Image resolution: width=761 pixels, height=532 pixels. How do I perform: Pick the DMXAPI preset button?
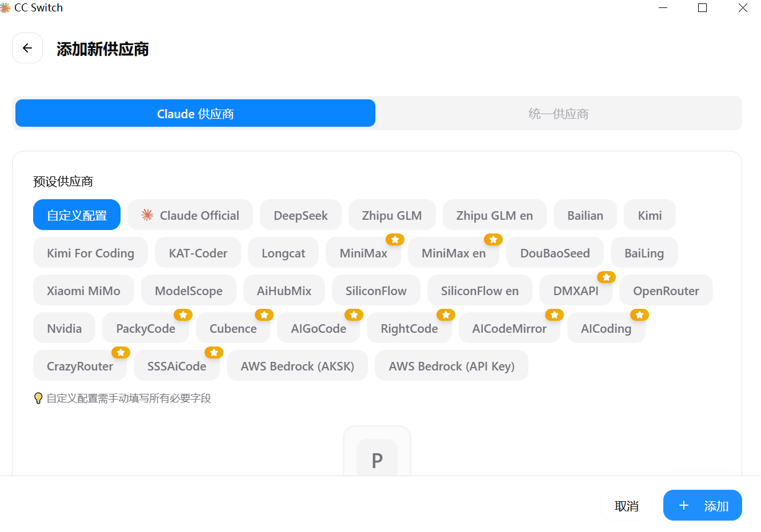[x=576, y=290]
